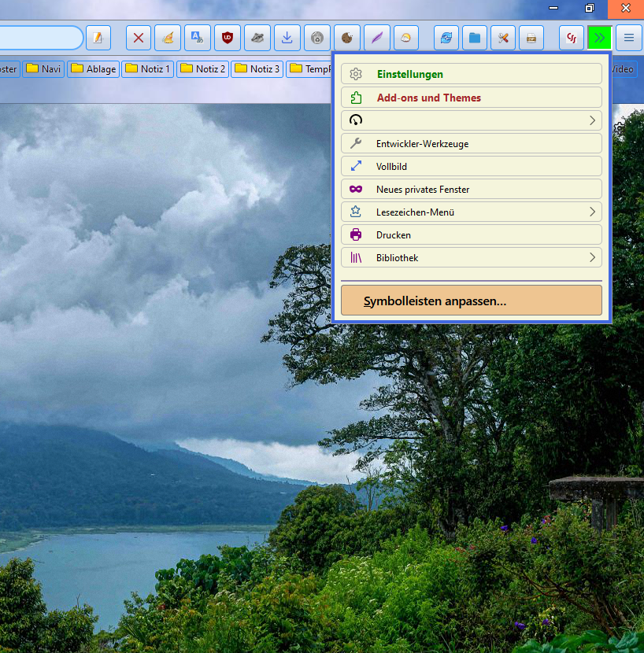Click inside the search input field
Screen dimensions: 644x653
point(41,38)
